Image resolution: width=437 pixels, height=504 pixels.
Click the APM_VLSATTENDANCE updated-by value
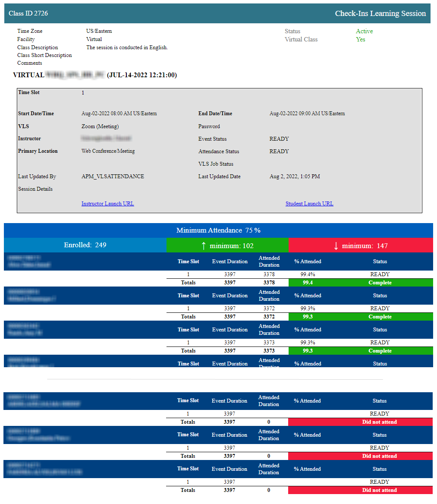pyautogui.click(x=113, y=176)
